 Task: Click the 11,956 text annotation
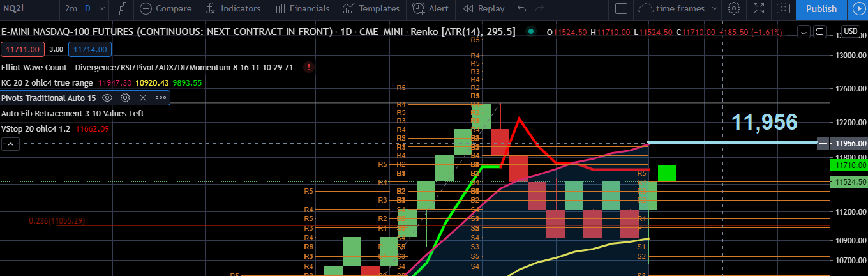[x=764, y=121]
